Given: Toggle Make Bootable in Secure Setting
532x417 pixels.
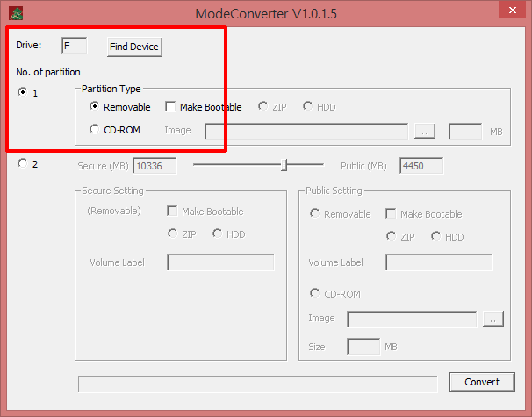Looking at the screenshot, I should pyautogui.click(x=172, y=212).
